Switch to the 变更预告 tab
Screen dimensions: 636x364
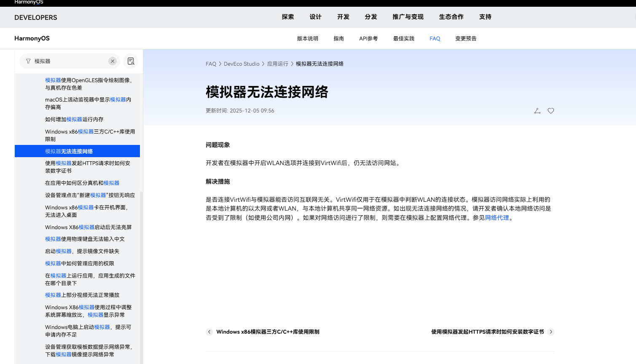pos(466,38)
